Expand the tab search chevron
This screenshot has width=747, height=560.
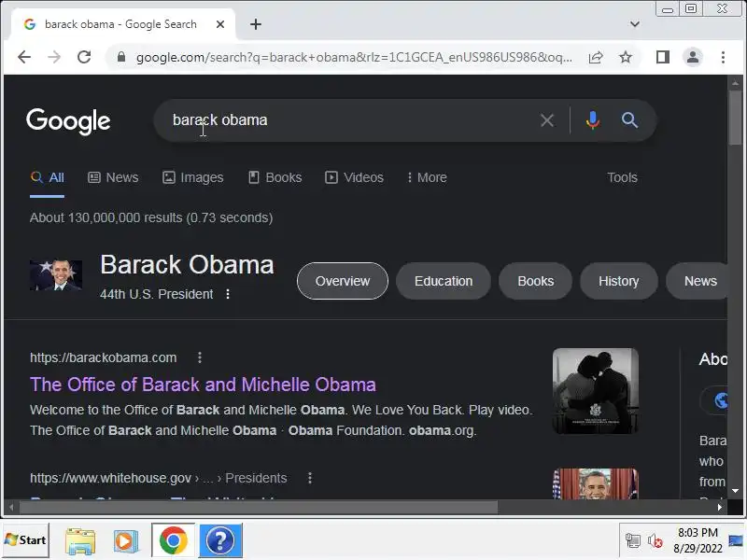pos(635,24)
